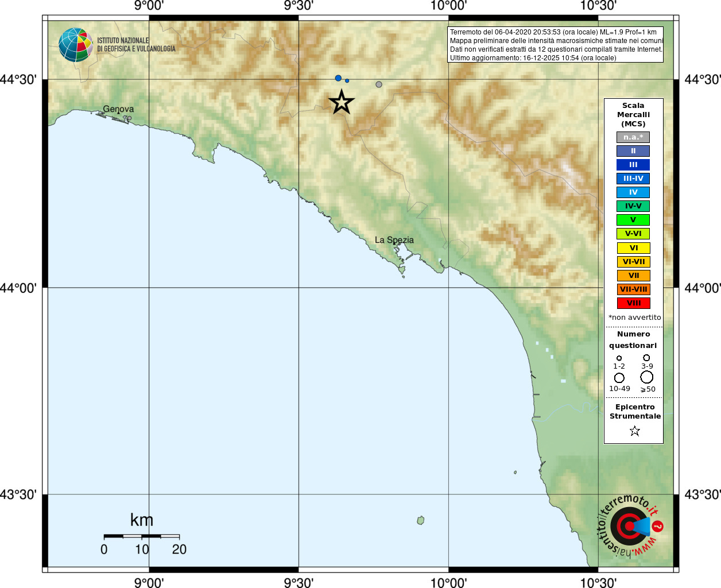Click the VIII red legend swatch
721x588 pixels.
pos(633,303)
